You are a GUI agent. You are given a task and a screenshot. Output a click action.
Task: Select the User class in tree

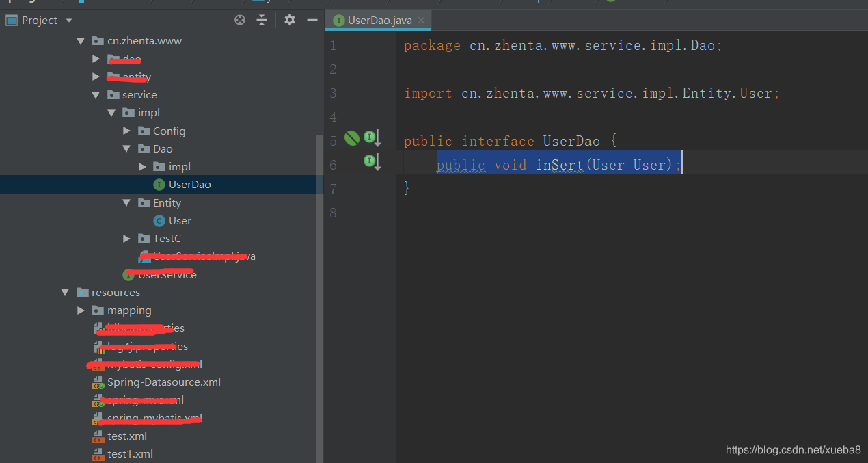[x=162, y=221]
